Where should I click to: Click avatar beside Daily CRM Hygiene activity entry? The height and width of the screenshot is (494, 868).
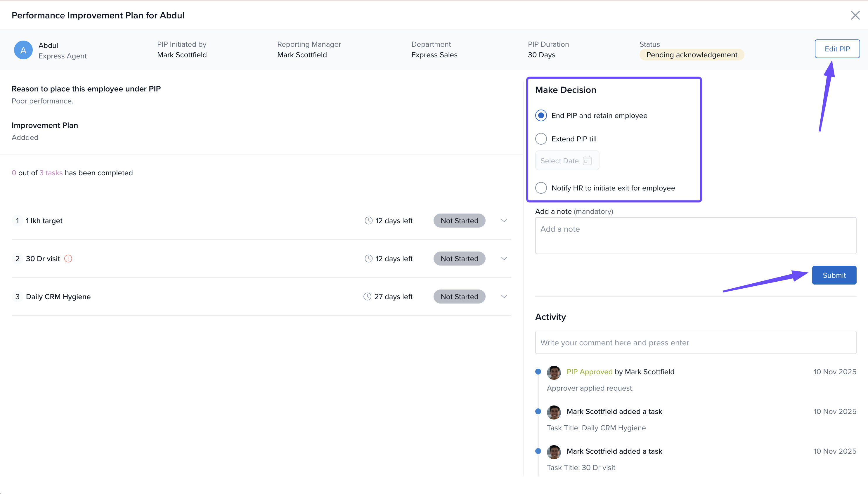[554, 412]
